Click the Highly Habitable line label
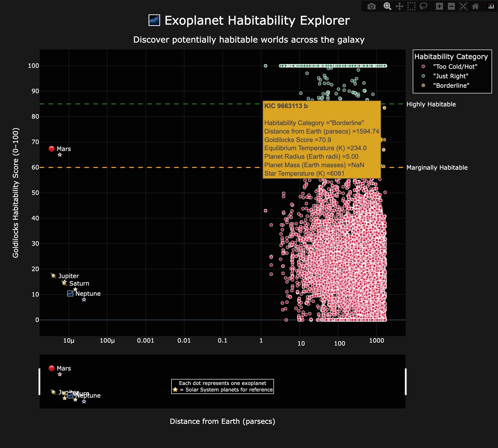 tap(431, 104)
